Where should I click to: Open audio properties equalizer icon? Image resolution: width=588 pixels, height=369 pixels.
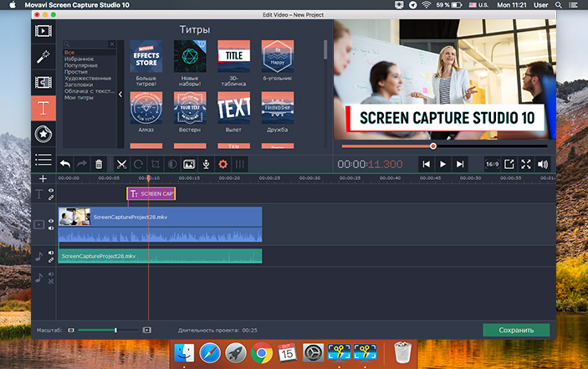(x=239, y=164)
